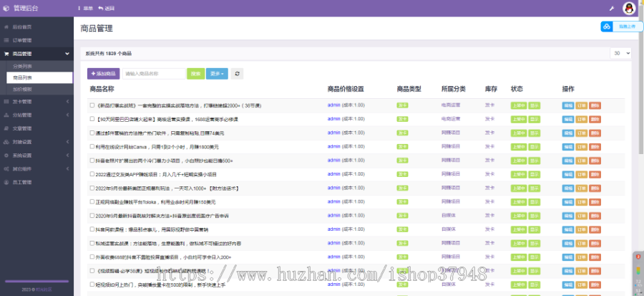Expand the 对接设置 sidebar menu
The width and height of the screenshot is (644, 296).
tap(68, 142)
